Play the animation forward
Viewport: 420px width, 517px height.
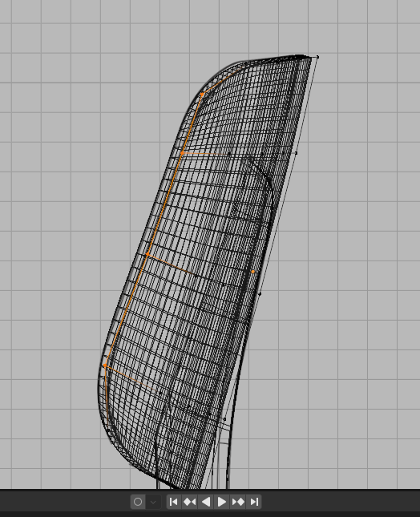(x=221, y=502)
